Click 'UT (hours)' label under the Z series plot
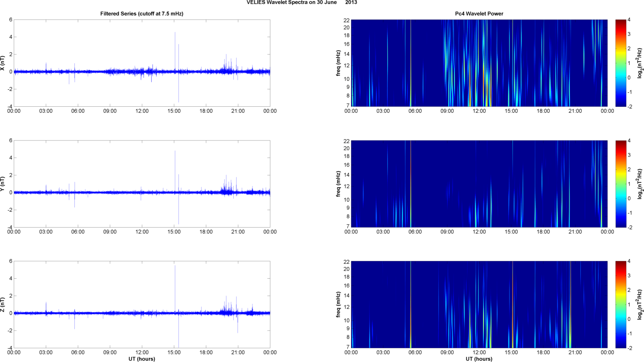 (x=142, y=359)
